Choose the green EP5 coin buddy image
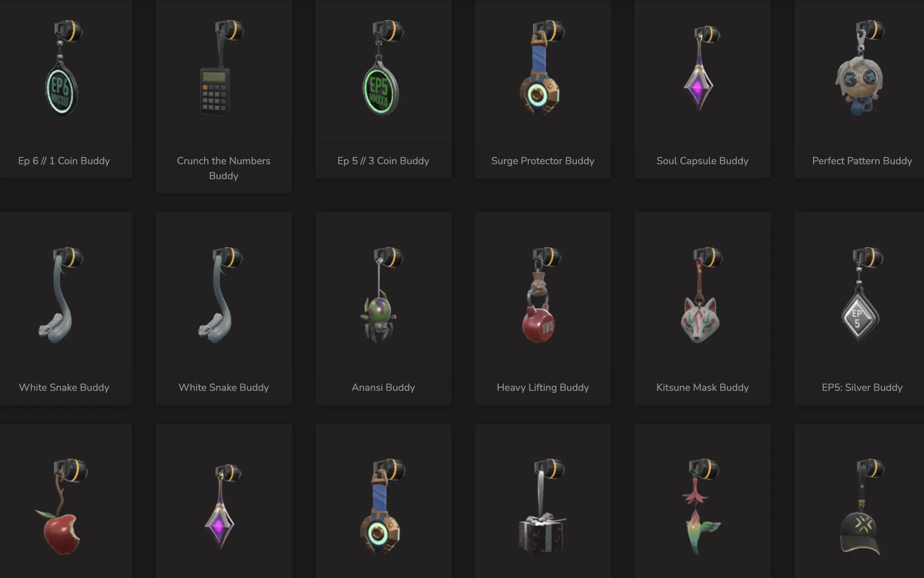 coord(383,68)
